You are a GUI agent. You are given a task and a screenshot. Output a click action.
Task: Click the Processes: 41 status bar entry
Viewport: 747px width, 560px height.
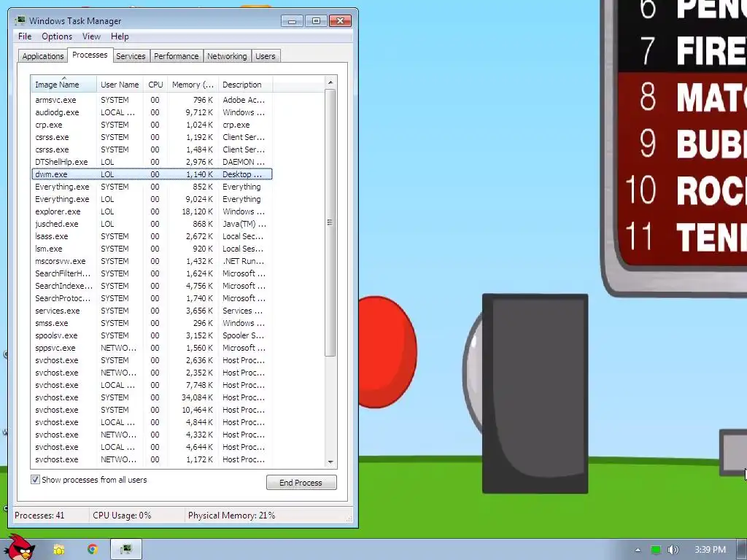[x=39, y=516]
